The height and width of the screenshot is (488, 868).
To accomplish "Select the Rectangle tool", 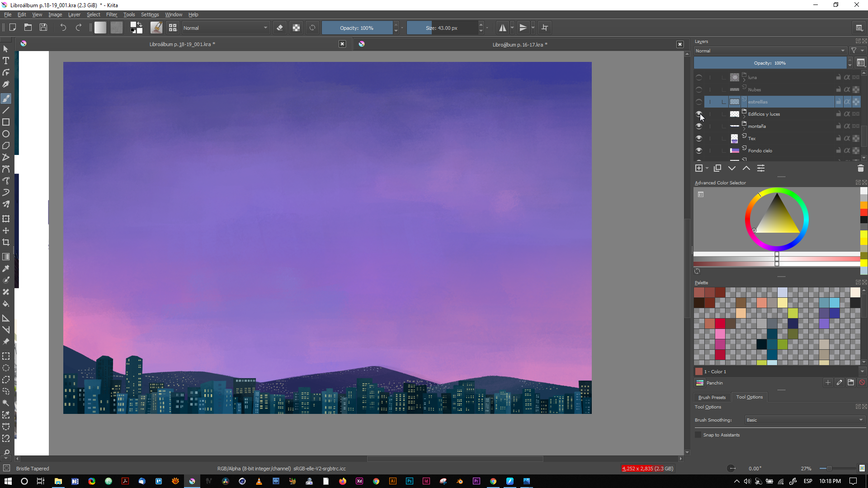I will click(x=6, y=122).
